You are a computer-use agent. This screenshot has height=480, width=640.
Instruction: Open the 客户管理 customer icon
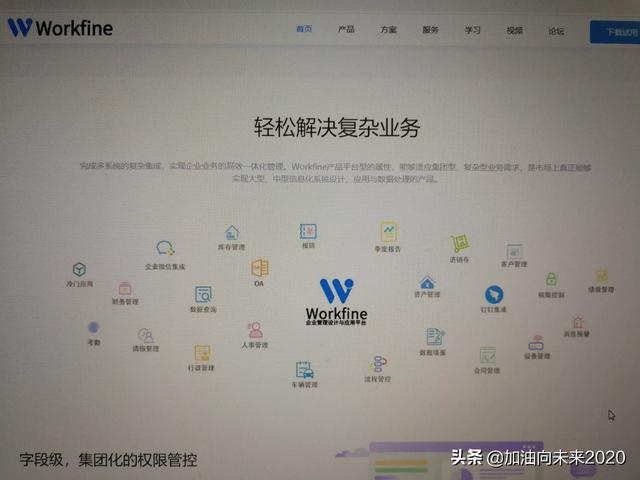point(514,251)
